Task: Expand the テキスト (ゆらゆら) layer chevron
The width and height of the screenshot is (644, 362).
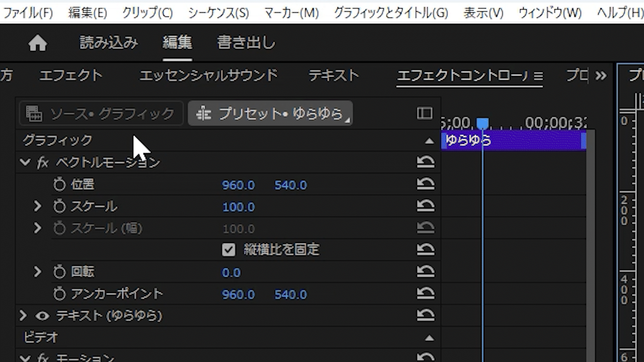Action: (x=23, y=315)
